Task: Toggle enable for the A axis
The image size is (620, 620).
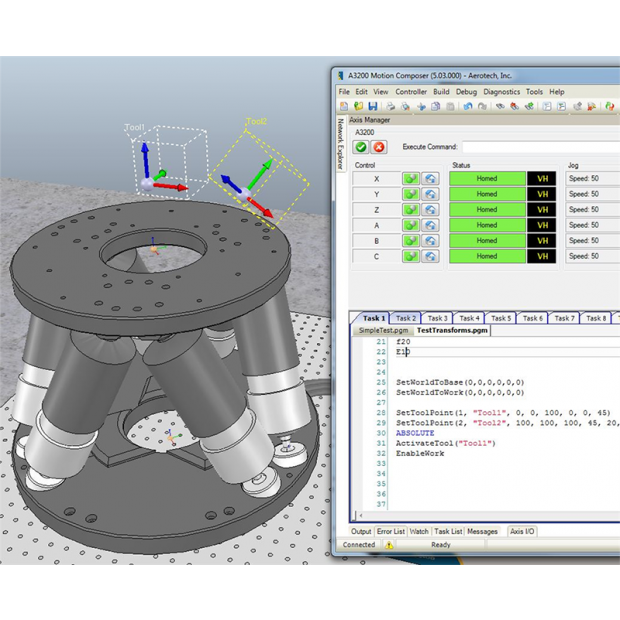Action: [x=411, y=225]
